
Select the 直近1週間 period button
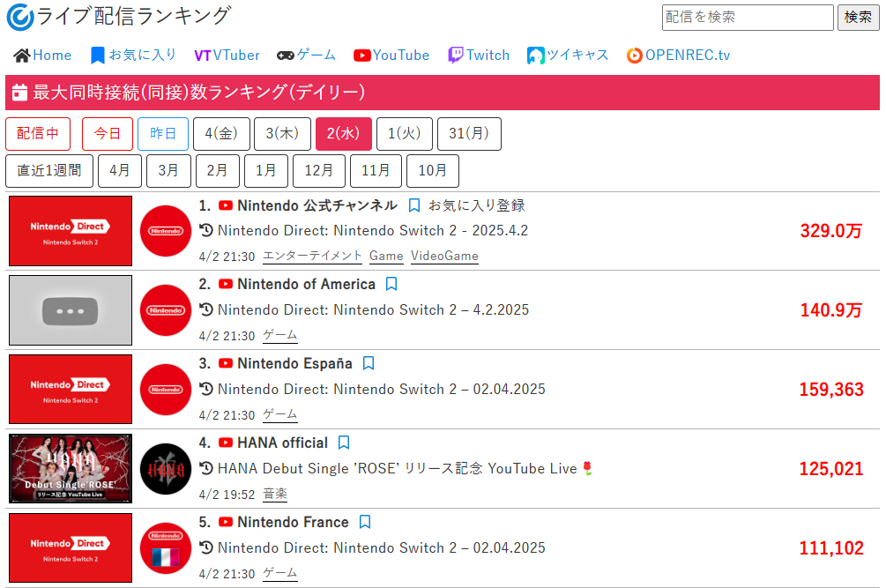pos(49,171)
